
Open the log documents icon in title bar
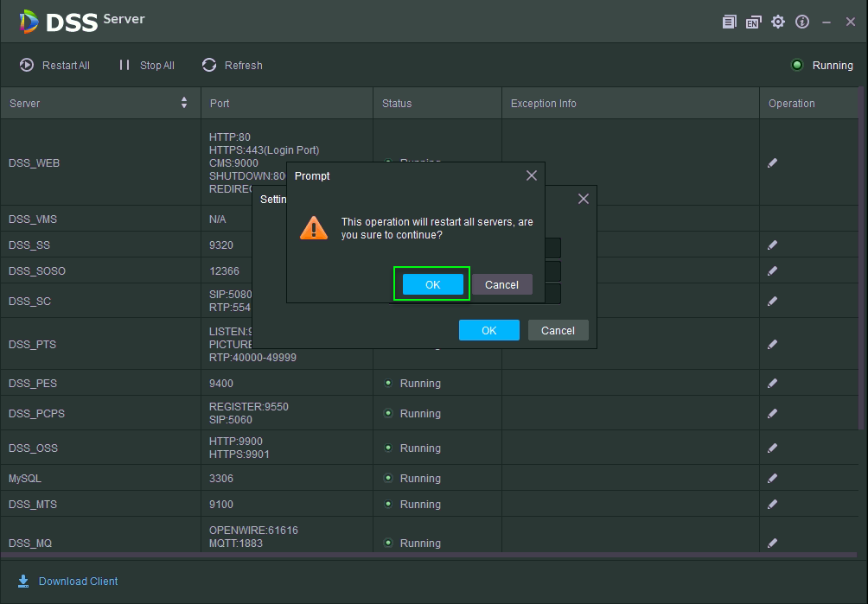tap(729, 22)
